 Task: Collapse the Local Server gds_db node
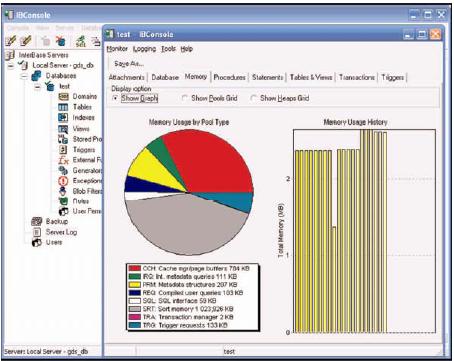[x=11, y=66]
